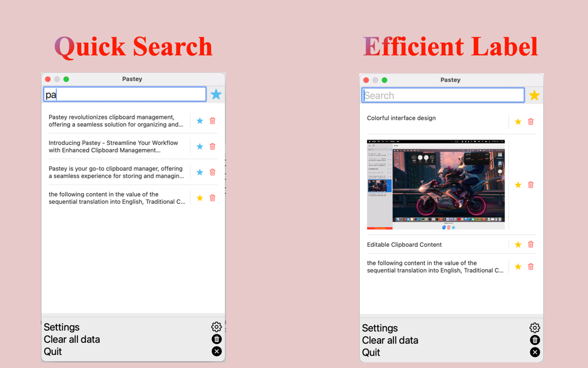The height and width of the screenshot is (368, 588).
Task: Toggle the yellow favorites filter star beside the right search field
Action: click(x=534, y=95)
